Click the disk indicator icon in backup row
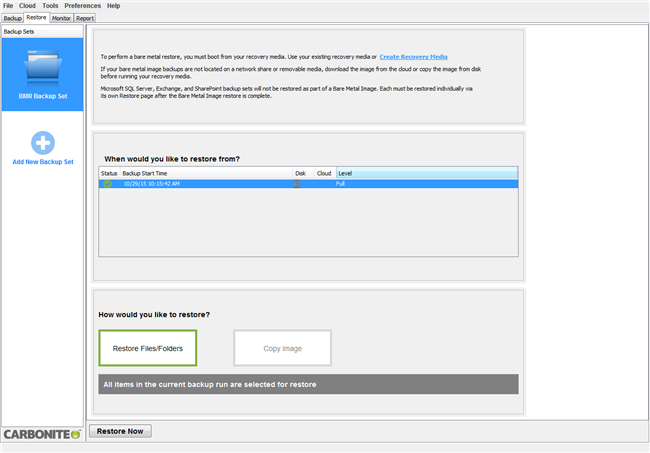This screenshot has height=453, width=650. [x=297, y=184]
